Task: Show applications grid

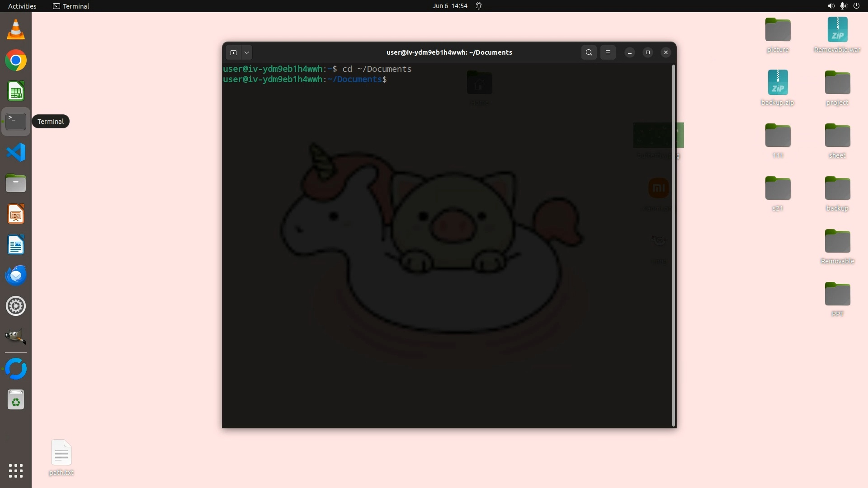Action: point(16,471)
